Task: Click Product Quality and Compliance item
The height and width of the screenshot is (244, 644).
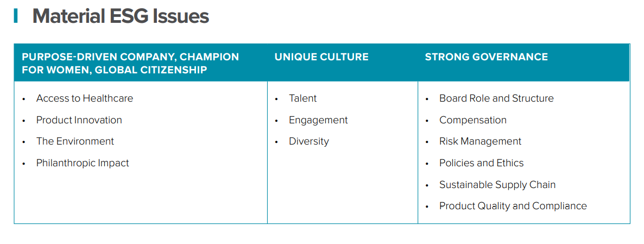Action: click(x=513, y=206)
